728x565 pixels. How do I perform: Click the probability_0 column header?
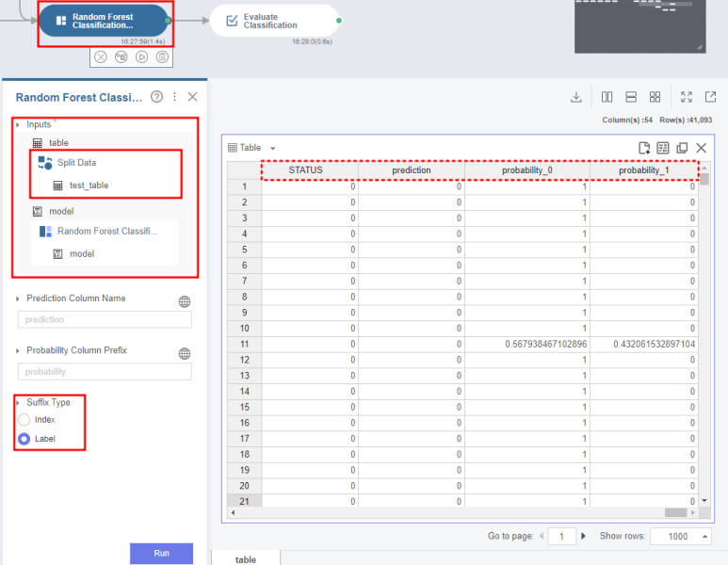[x=527, y=170]
